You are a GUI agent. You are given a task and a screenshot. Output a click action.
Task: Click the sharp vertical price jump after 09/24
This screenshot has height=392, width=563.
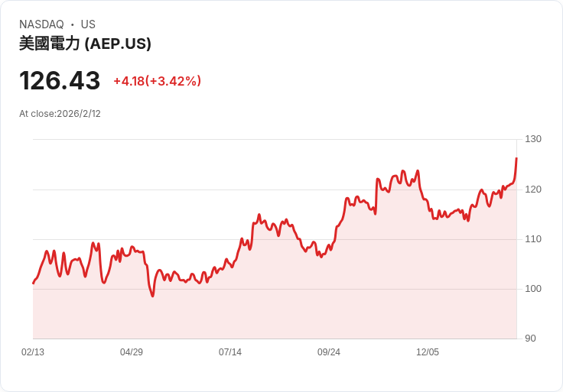pos(376,195)
